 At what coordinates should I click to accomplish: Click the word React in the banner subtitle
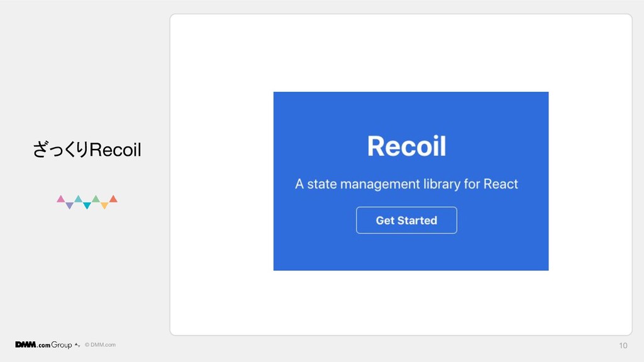click(x=501, y=184)
